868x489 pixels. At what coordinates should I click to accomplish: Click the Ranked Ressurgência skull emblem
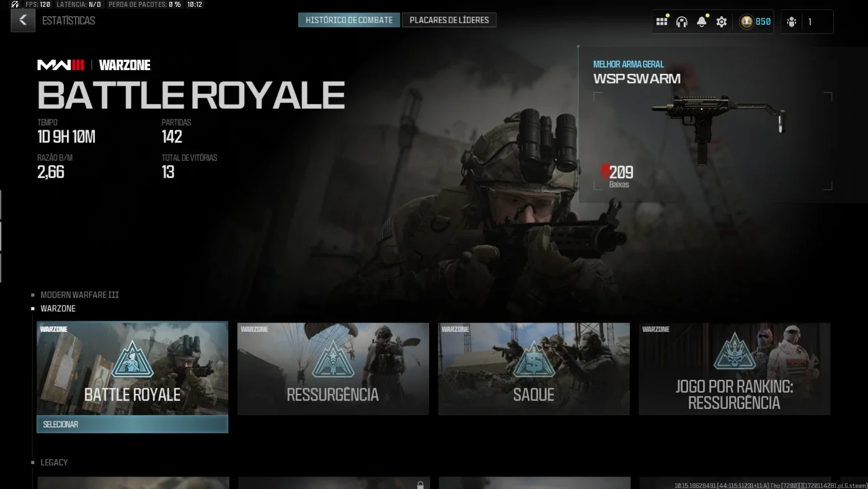click(x=735, y=351)
